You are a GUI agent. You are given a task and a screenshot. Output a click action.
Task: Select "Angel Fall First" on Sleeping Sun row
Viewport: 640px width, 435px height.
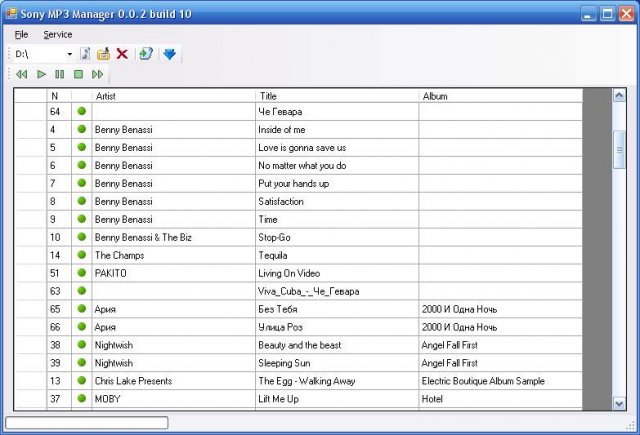point(449,363)
